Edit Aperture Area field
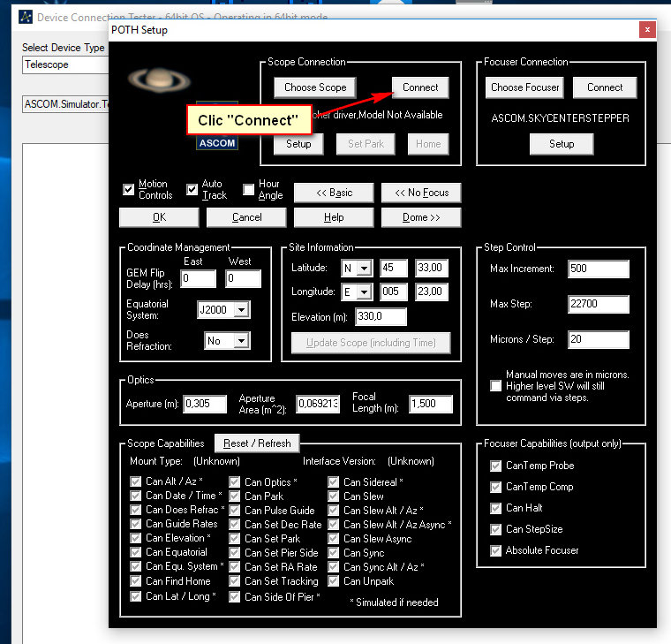The height and width of the screenshot is (644, 671). [318, 404]
